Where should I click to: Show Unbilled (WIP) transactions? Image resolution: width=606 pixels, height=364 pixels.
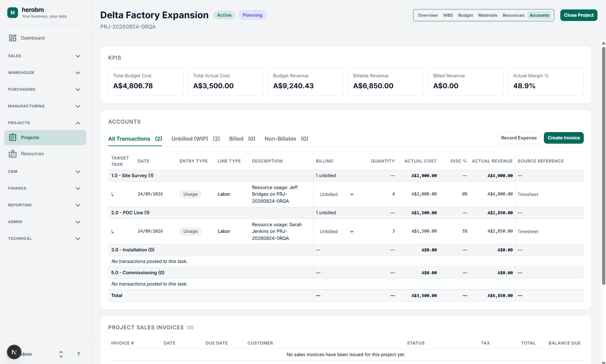click(x=195, y=139)
